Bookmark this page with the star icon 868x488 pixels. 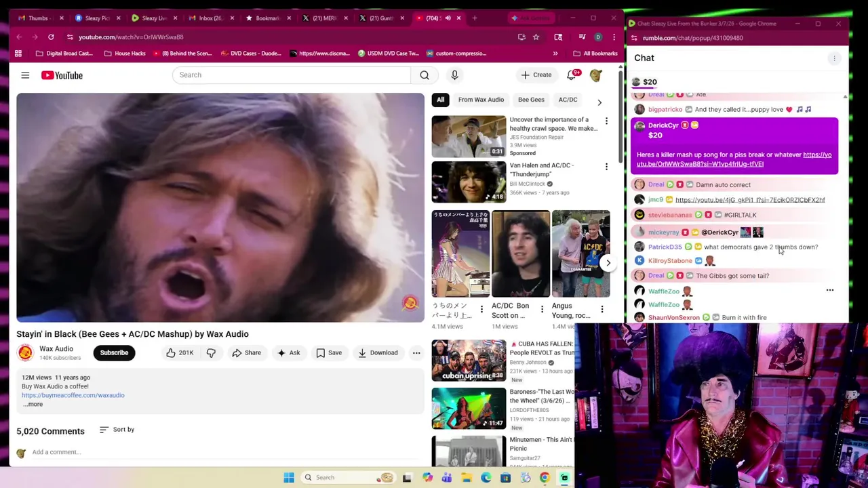pyautogui.click(x=536, y=37)
